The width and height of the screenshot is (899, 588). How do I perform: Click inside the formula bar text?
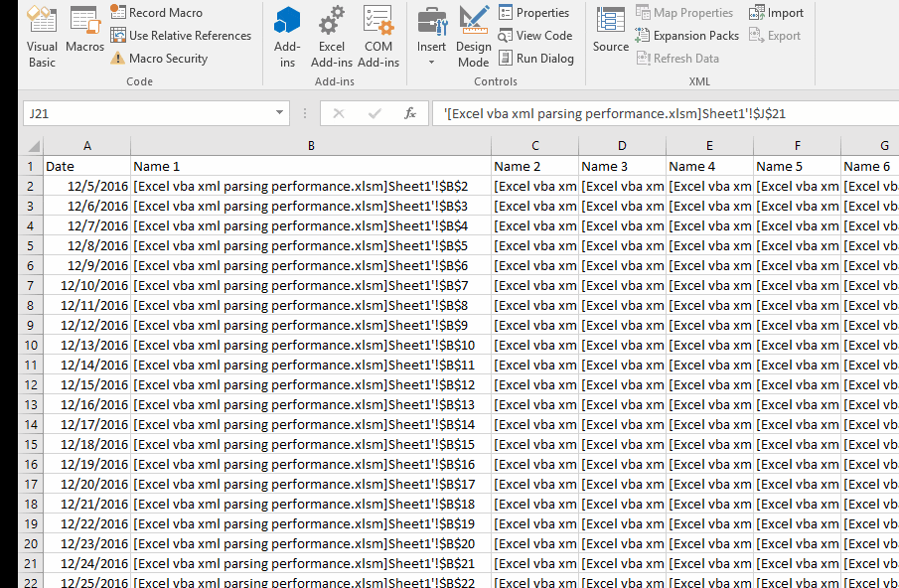pyautogui.click(x=666, y=113)
